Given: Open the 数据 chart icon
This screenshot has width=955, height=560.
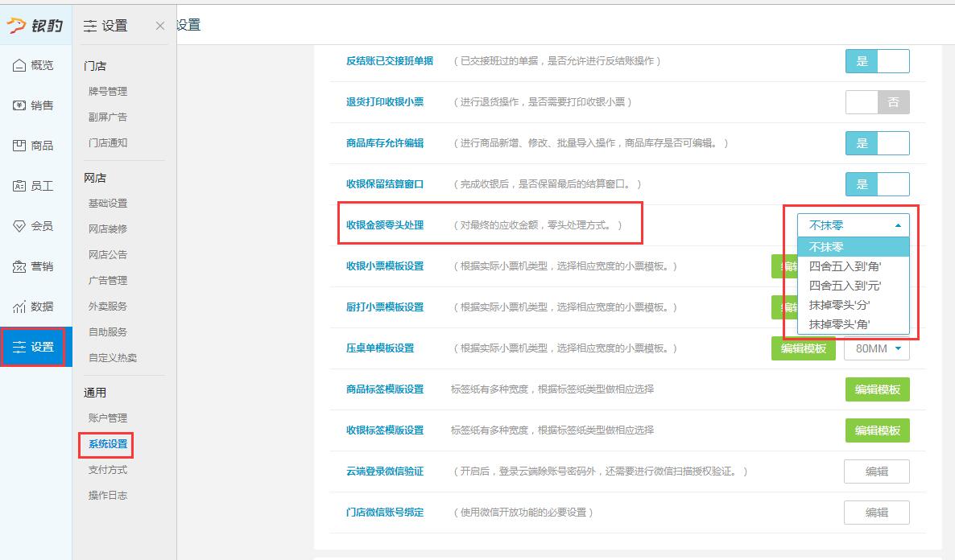Looking at the screenshot, I should (x=19, y=307).
